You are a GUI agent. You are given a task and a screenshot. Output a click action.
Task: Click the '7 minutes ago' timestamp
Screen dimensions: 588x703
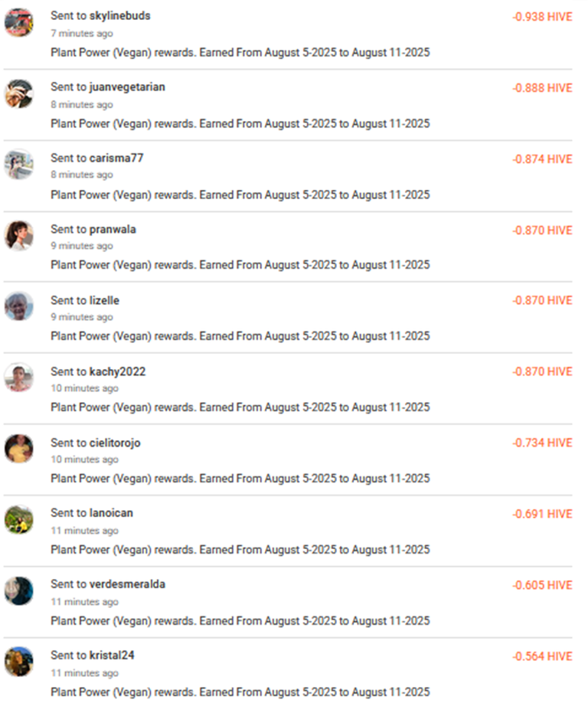[82, 33]
